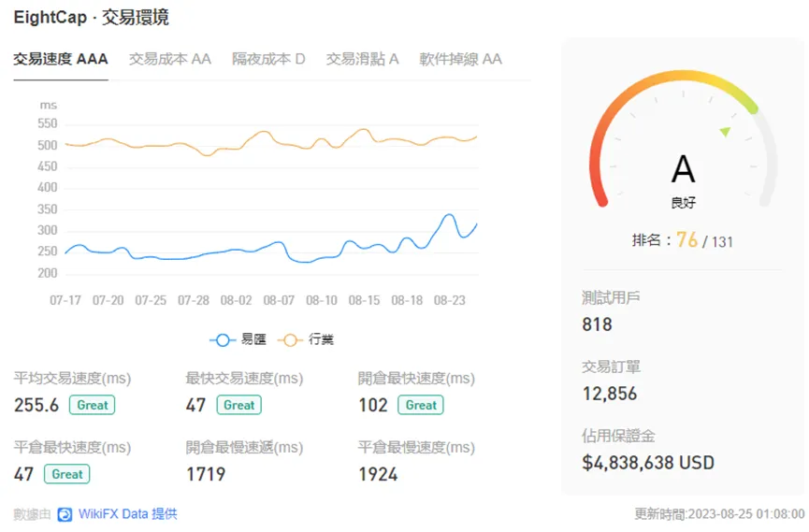Image resolution: width=809 pixels, height=532 pixels.
Task: Click the 1719 開倉最慢 value
Action: [206, 474]
